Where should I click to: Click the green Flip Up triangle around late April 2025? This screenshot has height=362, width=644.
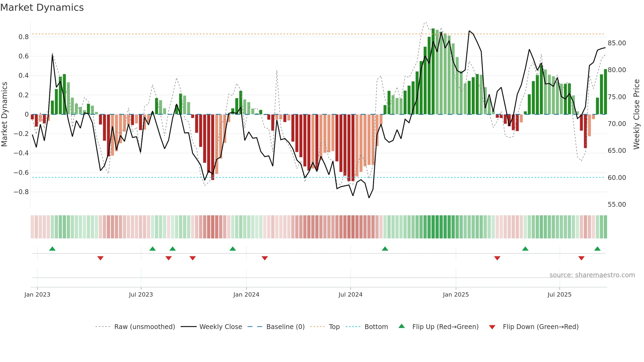point(525,249)
